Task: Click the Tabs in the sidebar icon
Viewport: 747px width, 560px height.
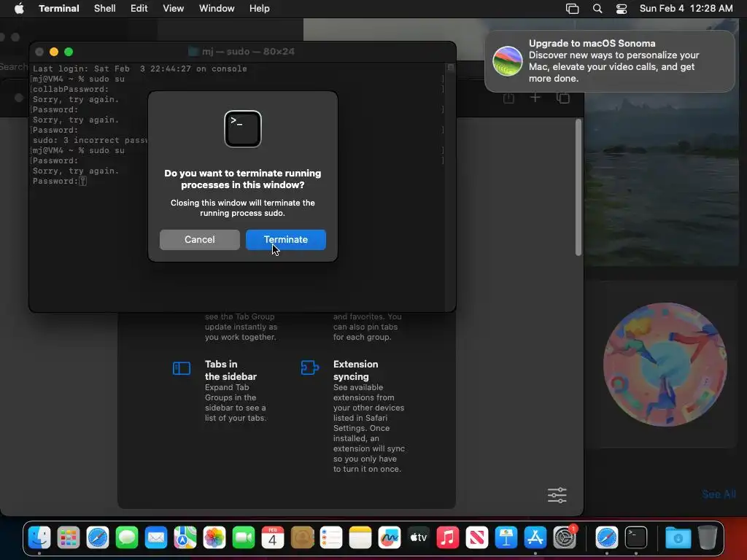Action: [182, 368]
